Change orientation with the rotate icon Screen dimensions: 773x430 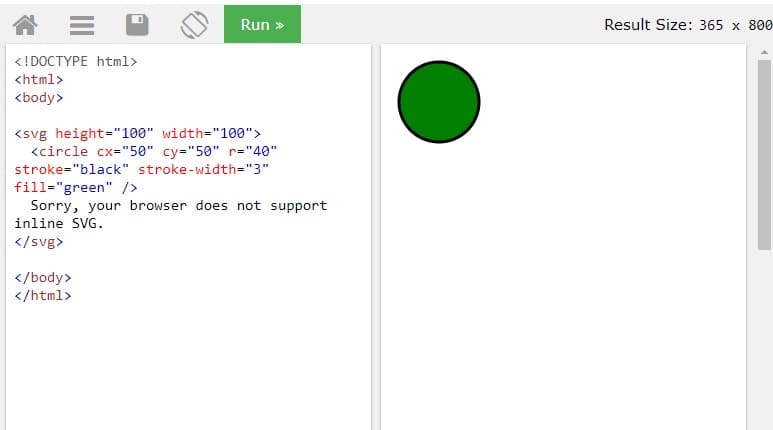pyautogui.click(x=194, y=24)
